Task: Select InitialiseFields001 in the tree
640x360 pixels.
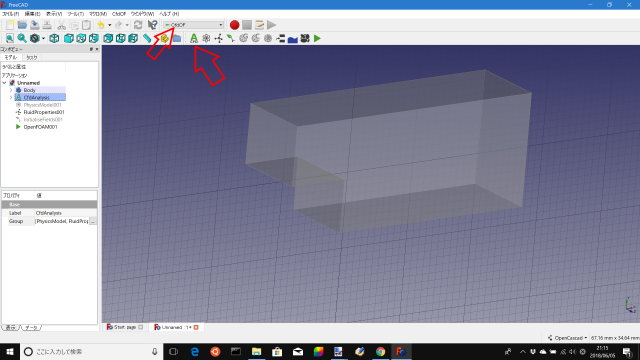Action: click(x=43, y=120)
